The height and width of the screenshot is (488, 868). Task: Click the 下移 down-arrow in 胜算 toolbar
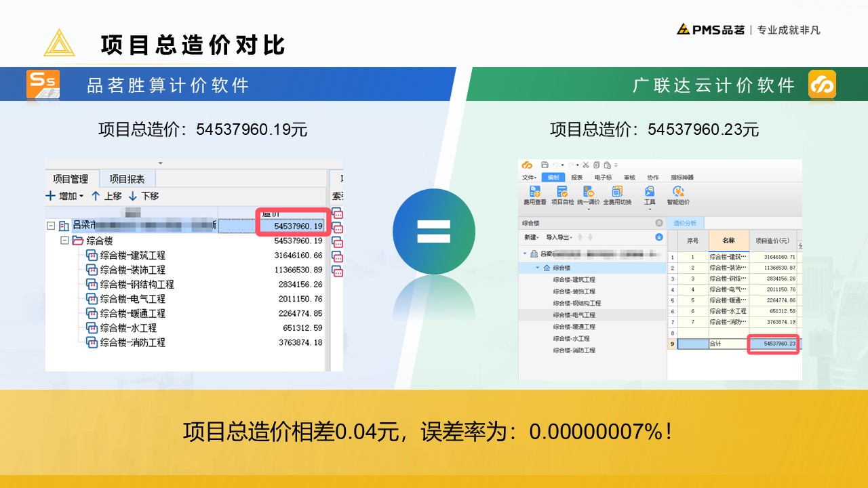pyautogui.click(x=133, y=196)
